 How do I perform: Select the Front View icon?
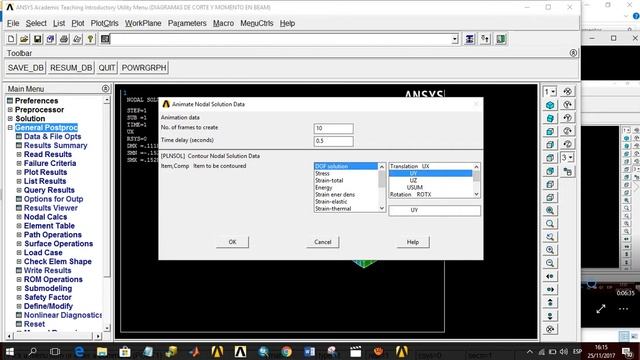coord(550,131)
